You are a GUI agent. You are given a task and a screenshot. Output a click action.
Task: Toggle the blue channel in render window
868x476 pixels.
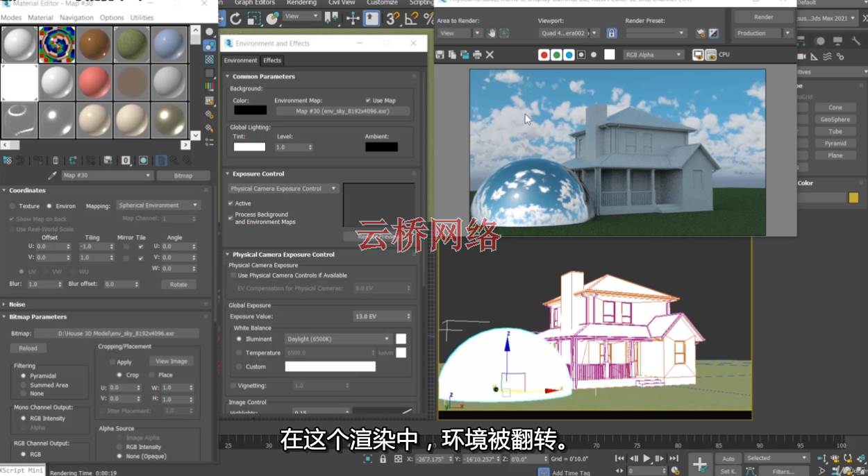point(569,54)
